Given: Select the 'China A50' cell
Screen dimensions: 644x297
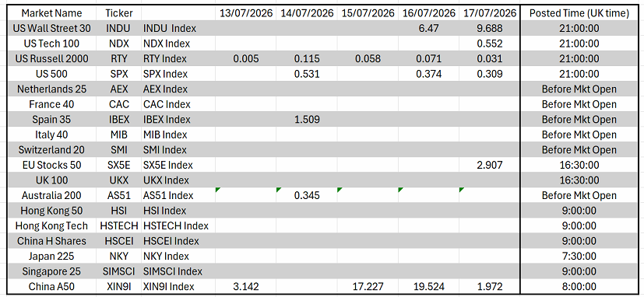Looking at the screenshot, I should (x=51, y=286).
